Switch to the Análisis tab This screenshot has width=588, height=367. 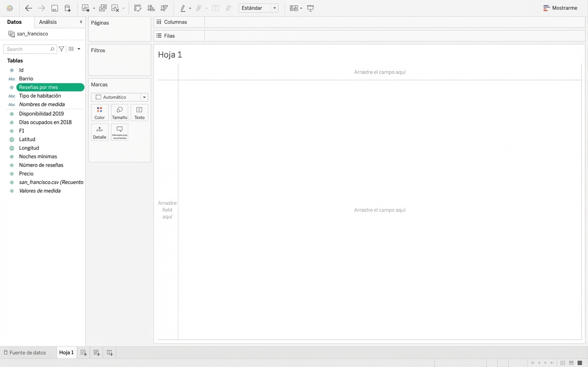click(x=48, y=22)
